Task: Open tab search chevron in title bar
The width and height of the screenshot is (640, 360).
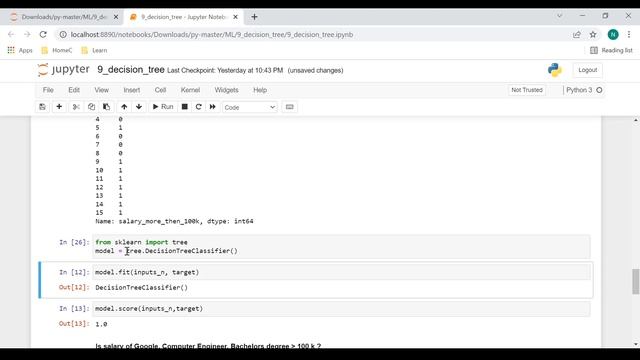Action: click(560, 16)
